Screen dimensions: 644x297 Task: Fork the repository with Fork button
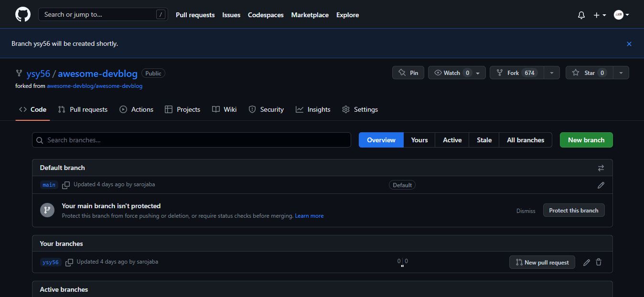click(516, 73)
